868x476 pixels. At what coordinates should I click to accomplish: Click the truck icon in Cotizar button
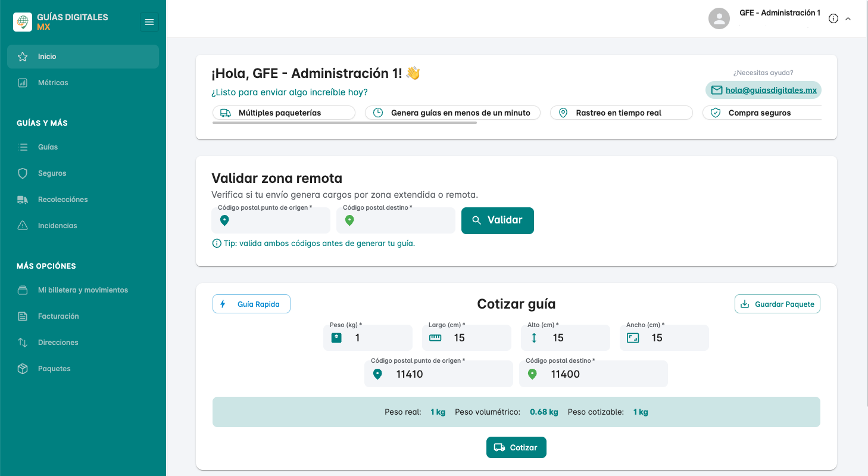[500, 447]
